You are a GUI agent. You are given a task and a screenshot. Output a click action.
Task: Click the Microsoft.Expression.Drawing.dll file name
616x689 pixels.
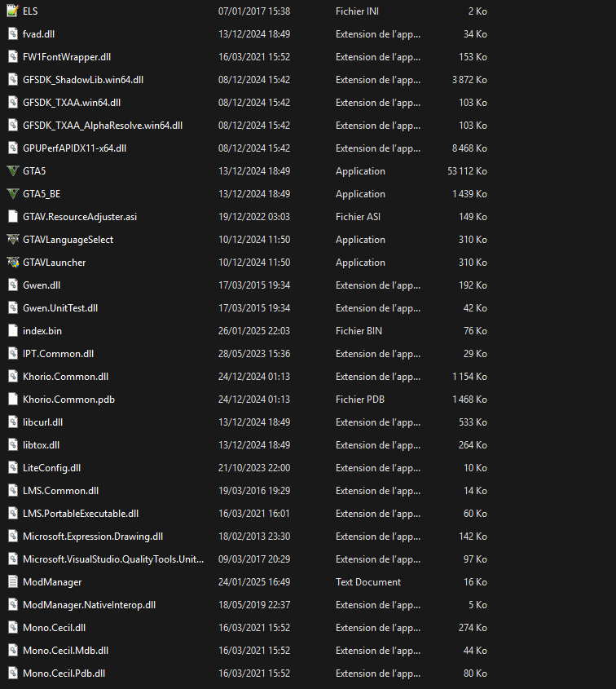[x=93, y=537]
